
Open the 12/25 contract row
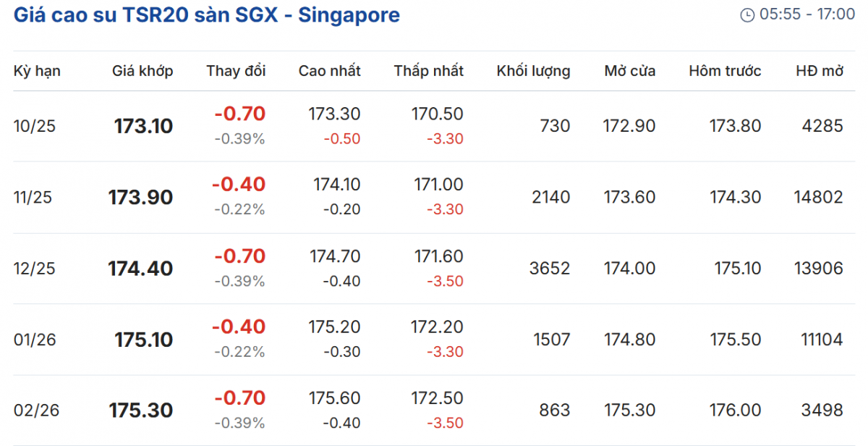[35, 269]
